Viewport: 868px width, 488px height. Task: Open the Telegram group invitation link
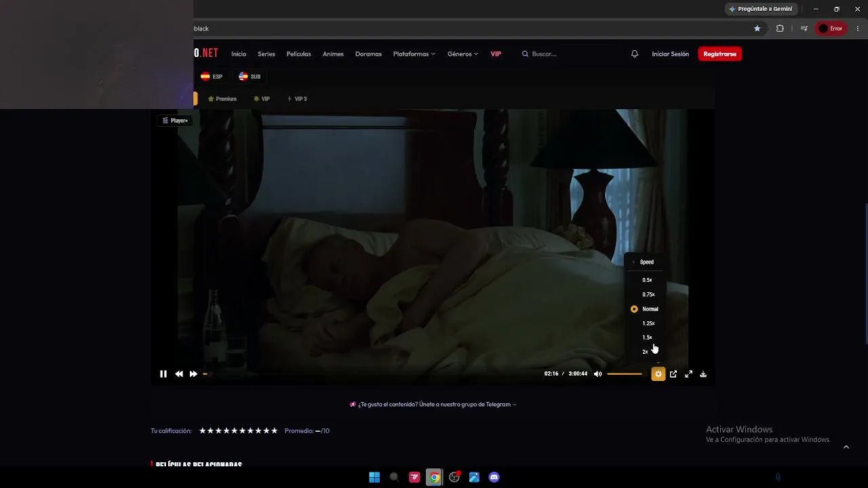point(433,405)
